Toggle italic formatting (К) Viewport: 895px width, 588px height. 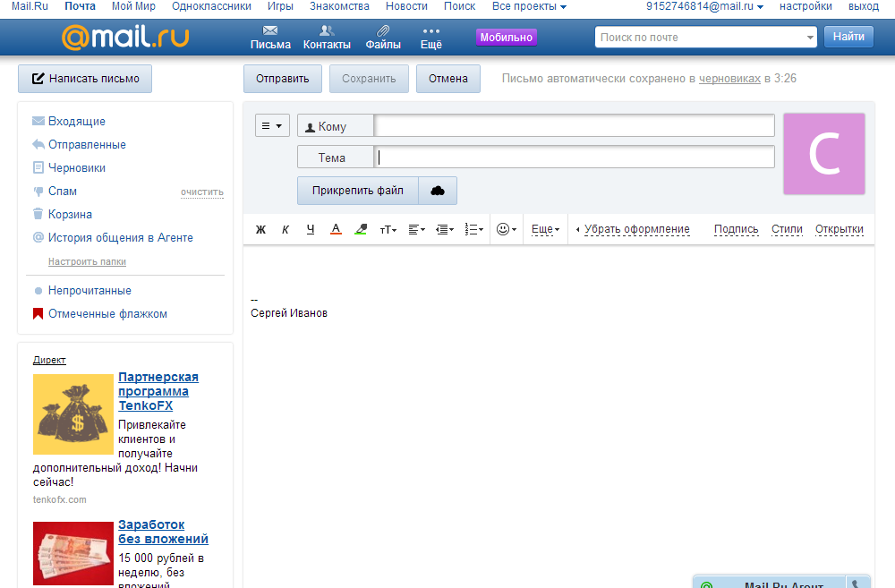pyautogui.click(x=286, y=230)
